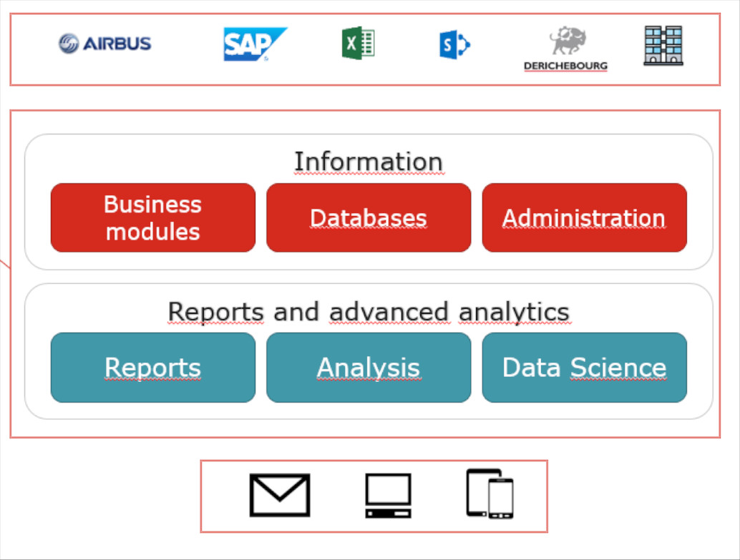Click the SharePoint icon

pyautogui.click(x=454, y=46)
